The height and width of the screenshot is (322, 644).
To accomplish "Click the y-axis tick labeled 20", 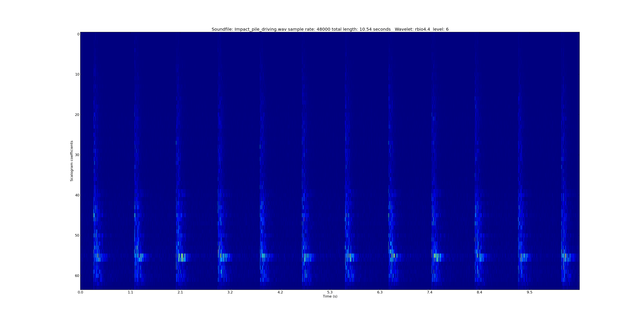I will [77, 115].
